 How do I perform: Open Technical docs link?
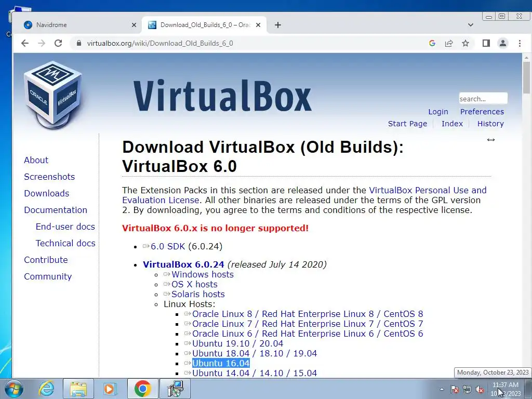click(x=65, y=243)
